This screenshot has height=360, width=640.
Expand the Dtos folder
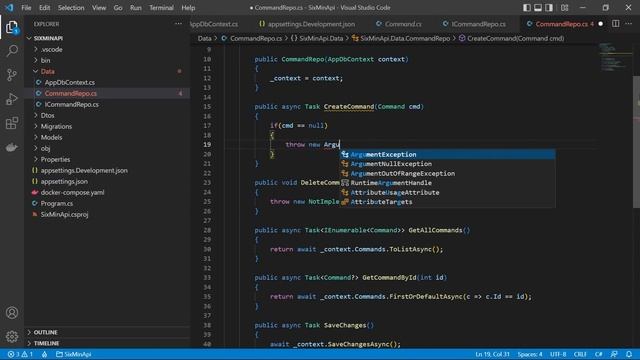coord(47,116)
